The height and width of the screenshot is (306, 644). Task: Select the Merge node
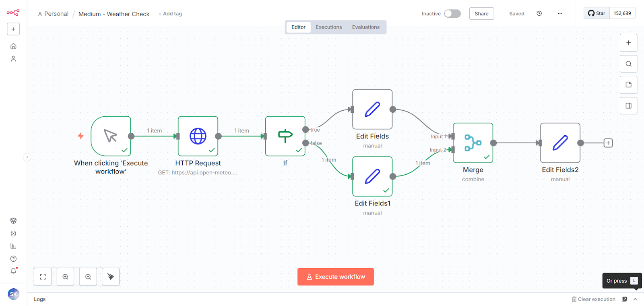pyautogui.click(x=473, y=143)
